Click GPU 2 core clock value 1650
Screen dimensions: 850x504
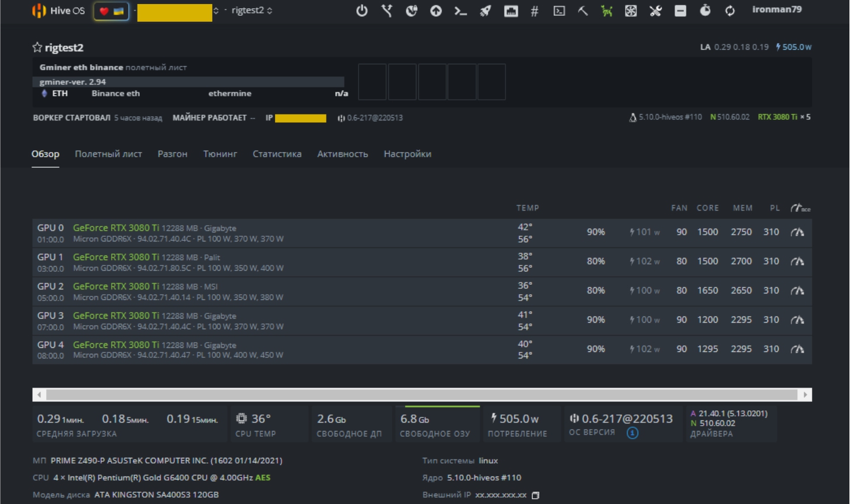click(707, 291)
